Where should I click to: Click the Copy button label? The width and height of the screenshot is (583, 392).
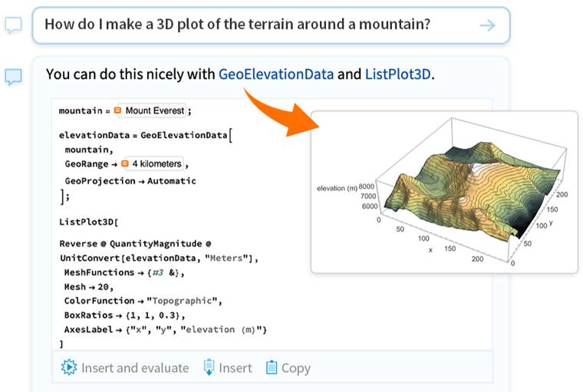[x=296, y=368]
